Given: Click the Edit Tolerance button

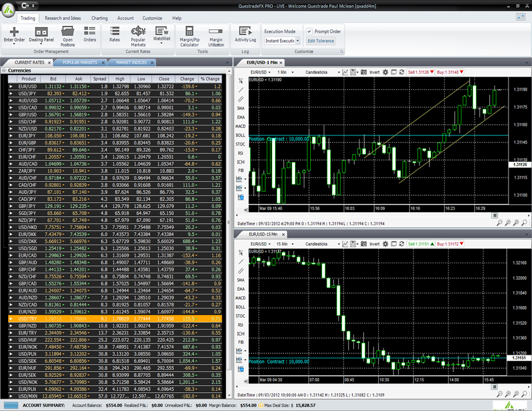Looking at the screenshot, I should pos(321,41).
